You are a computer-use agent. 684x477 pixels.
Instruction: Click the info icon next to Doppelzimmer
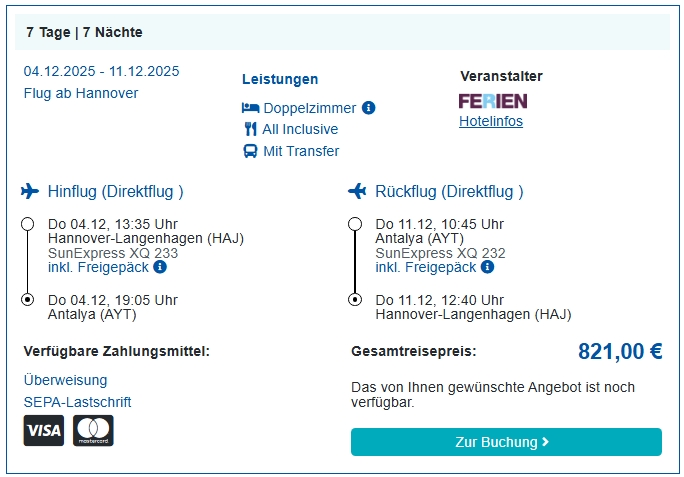(369, 107)
